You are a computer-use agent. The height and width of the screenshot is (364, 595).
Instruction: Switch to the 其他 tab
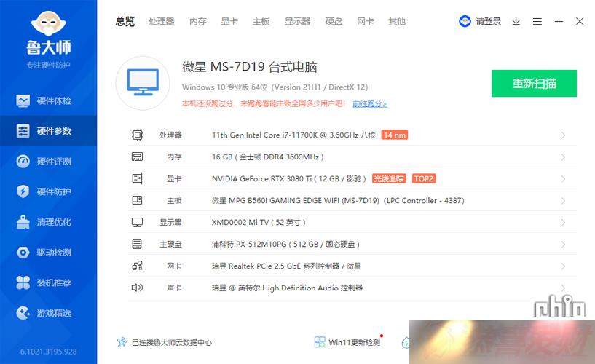(397, 22)
